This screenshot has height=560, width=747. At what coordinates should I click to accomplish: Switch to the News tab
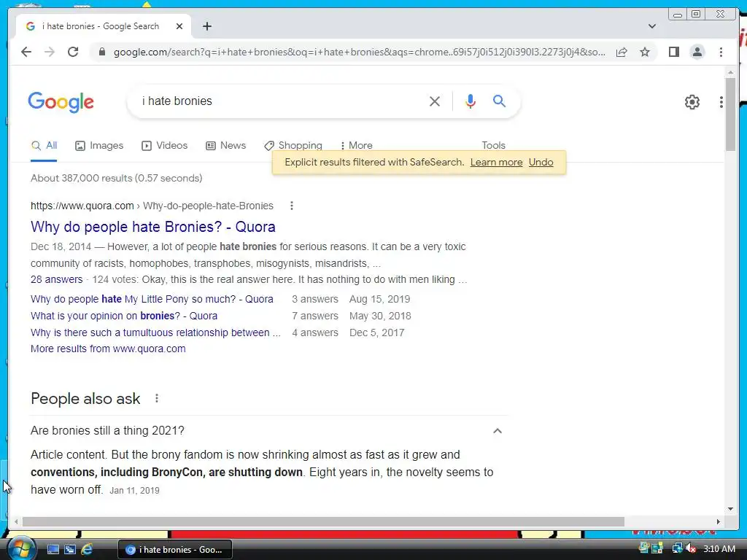point(226,145)
